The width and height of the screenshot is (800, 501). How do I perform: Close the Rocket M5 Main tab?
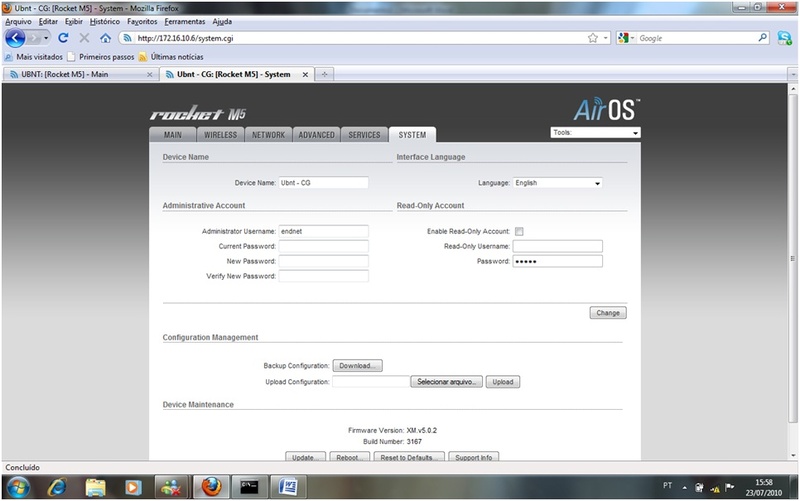tap(149, 74)
